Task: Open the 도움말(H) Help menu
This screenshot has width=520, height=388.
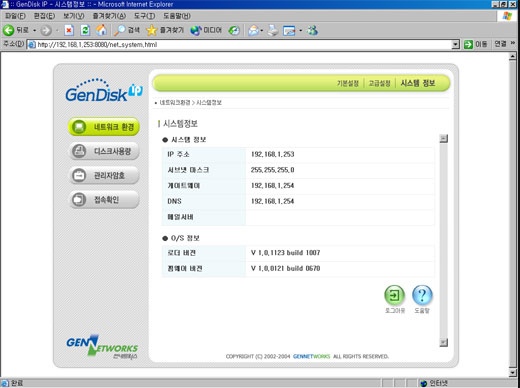Action: tap(177, 16)
